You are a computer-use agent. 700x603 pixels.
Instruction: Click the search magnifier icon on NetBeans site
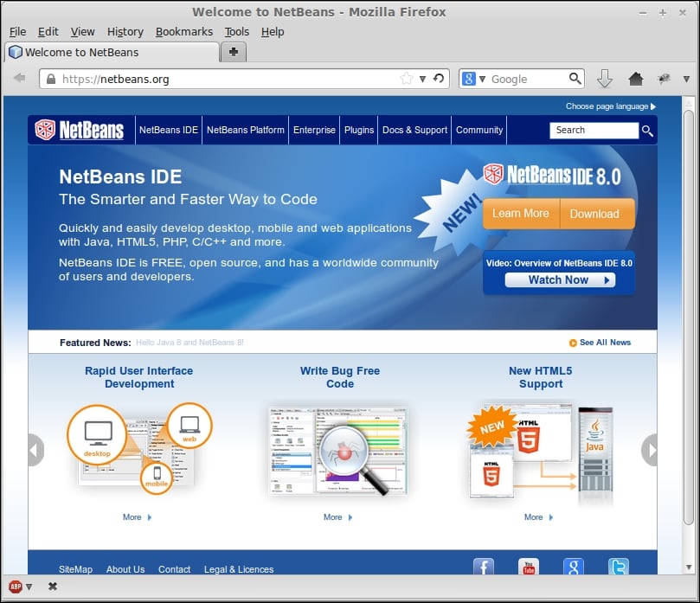[x=646, y=130]
